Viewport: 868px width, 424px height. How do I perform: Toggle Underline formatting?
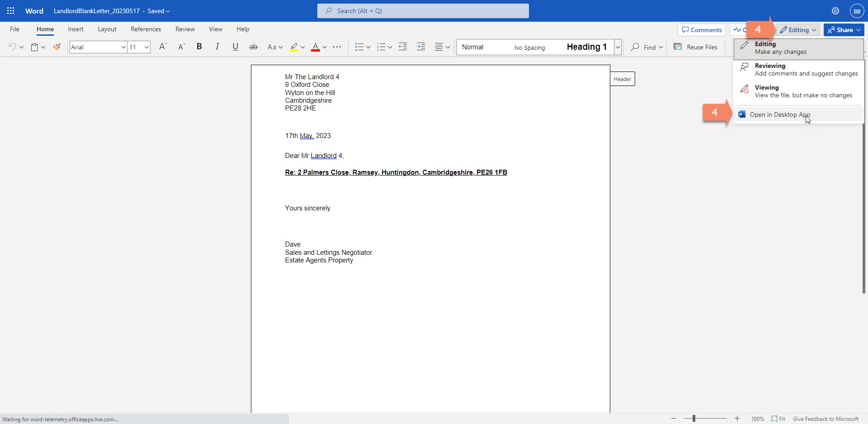(x=235, y=47)
